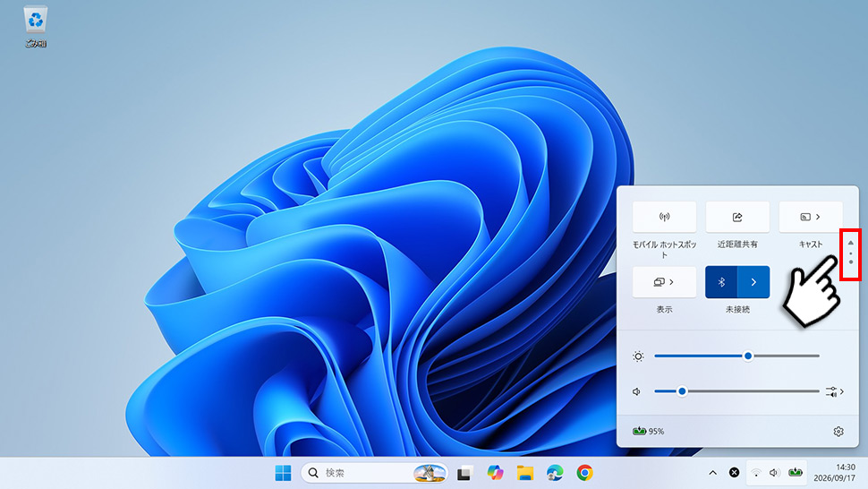Viewport: 868px width, 489px height.
Task: Set volume slider level
Action: [736, 391]
